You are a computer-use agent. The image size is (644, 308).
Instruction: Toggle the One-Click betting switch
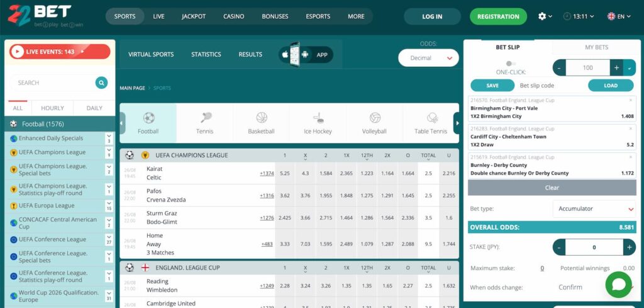tap(511, 64)
